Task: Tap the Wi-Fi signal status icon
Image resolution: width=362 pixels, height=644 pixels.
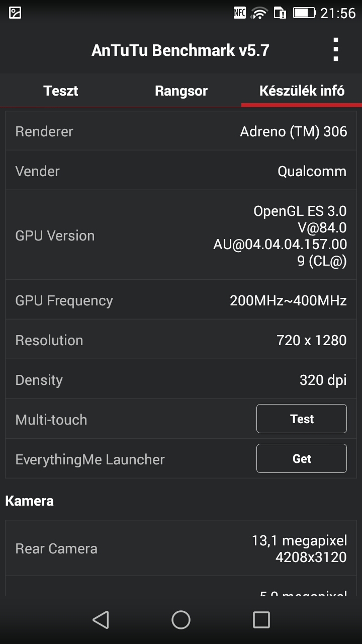Action: click(x=259, y=13)
